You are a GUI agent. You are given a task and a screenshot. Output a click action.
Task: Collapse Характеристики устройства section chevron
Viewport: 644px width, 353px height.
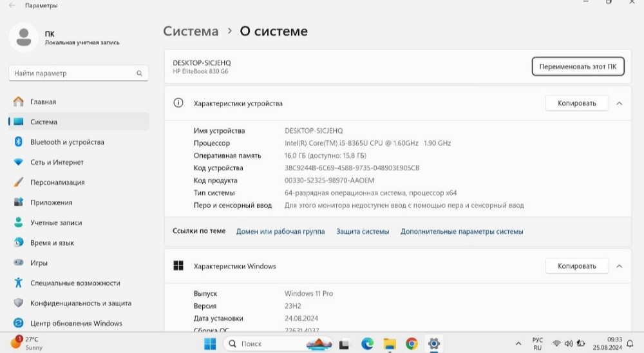(620, 103)
